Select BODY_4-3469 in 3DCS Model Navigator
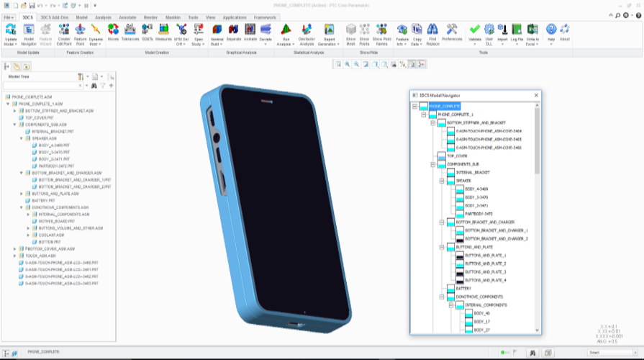Image resolution: width=644 pixels, height=360 pixels. coord(476,189)
